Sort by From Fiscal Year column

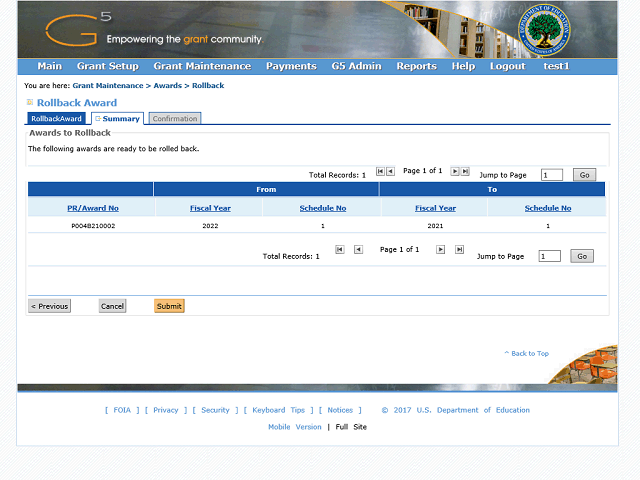point(210,208)
